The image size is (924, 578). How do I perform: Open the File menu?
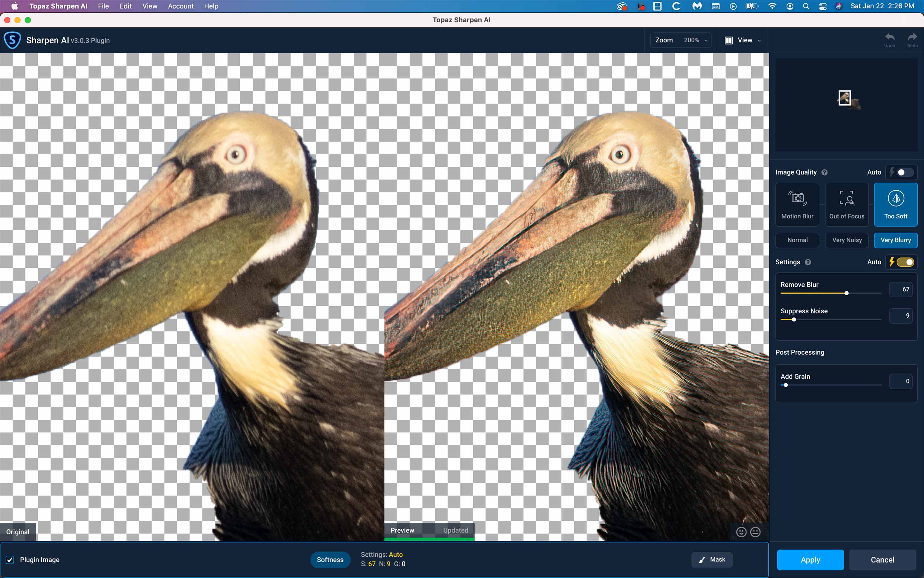[x=103, y=6]
